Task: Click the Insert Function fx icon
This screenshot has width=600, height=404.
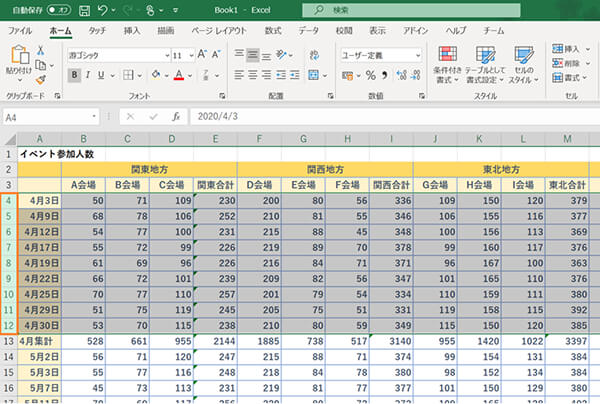Action: pos(176,116)
